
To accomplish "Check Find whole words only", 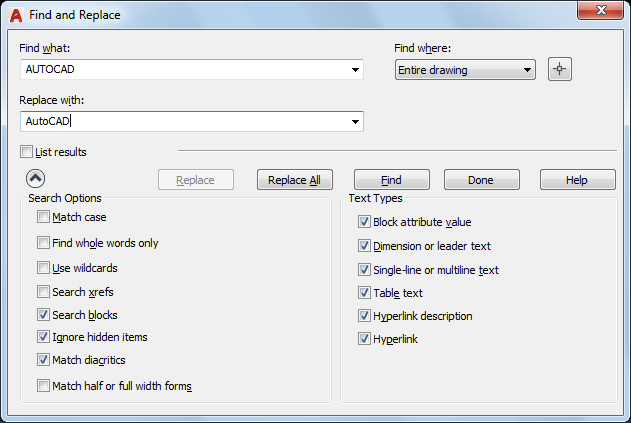I will click(43, 243).
